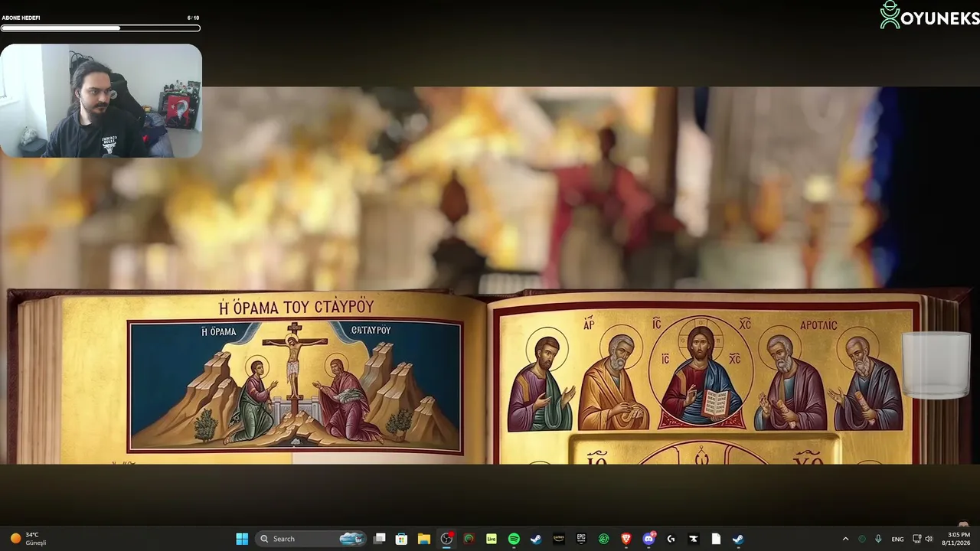Click the ABONE HEDEFI label
The image size is (980, 551).
point(21,18)
